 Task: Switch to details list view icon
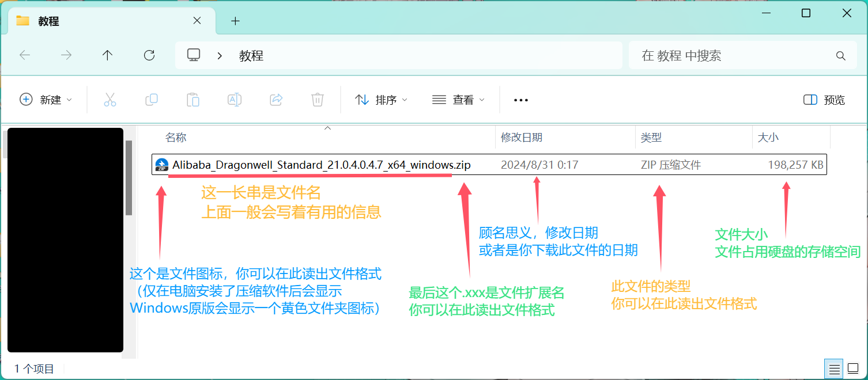(x=833, y=368)
